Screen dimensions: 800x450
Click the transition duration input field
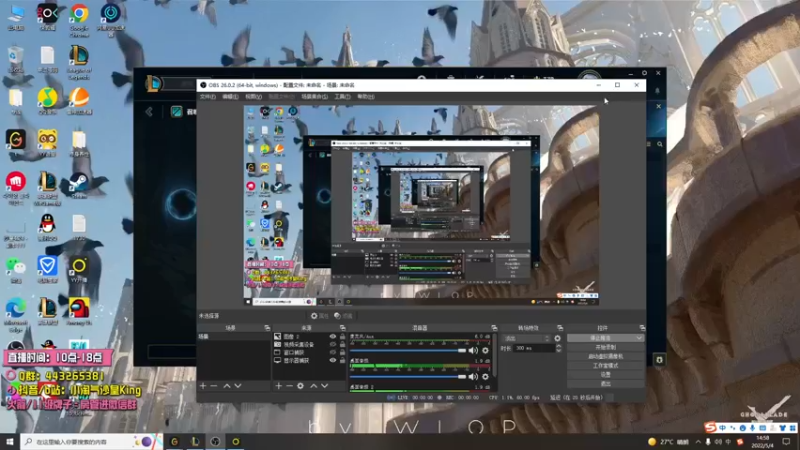[x=534, y=348]
